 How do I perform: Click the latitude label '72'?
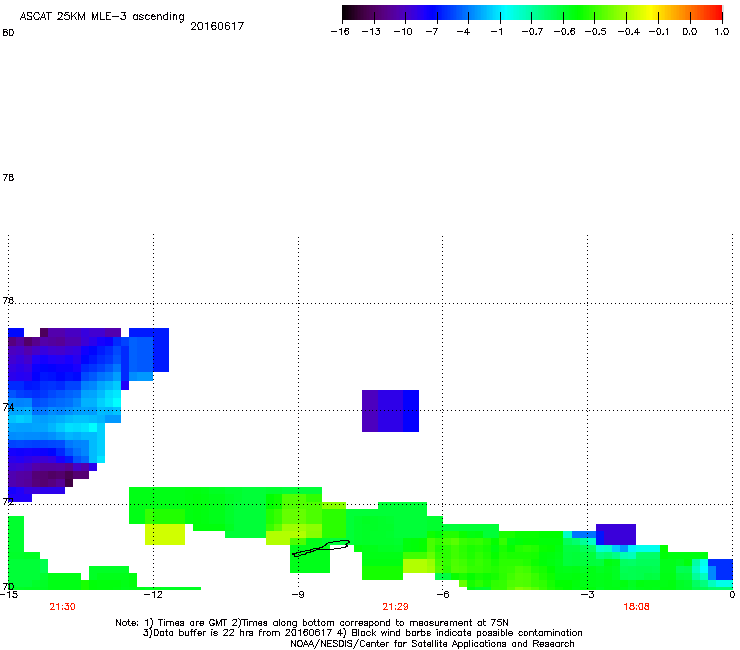pyautogui.click(x=8, y=501)
